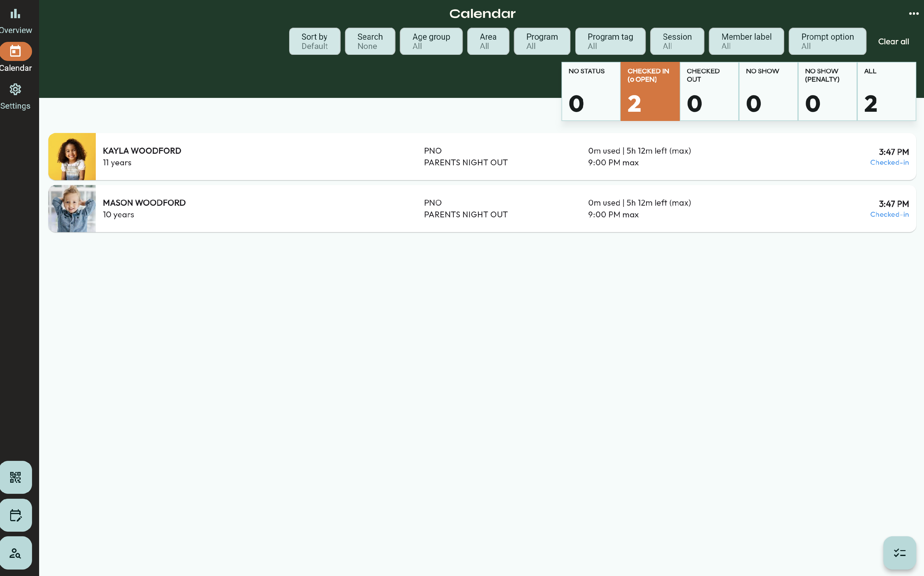Switch to the Checked Out tab
This screenshot has height=576, width=924.
pos(709,91)
